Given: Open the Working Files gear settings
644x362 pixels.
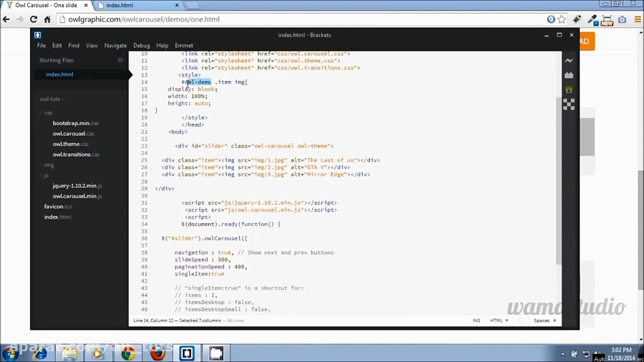Looking at the screenshot, I should [120, 60].
